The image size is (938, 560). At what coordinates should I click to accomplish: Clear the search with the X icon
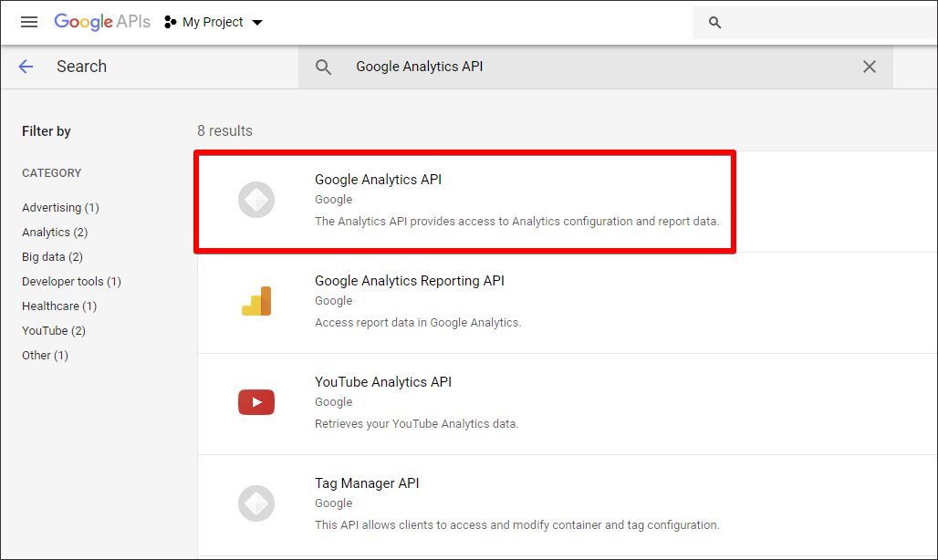pyautogui.click(x=870, y=67)
